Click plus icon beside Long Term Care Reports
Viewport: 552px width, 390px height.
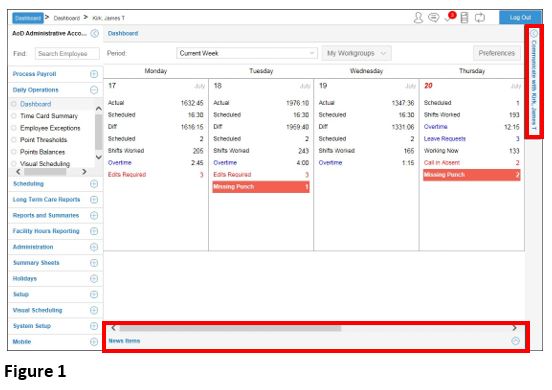94,200
